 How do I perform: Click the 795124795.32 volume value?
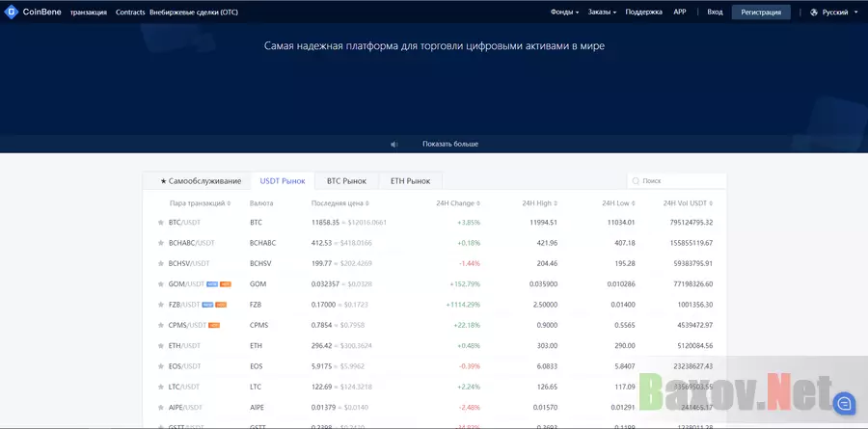(691, 223)
